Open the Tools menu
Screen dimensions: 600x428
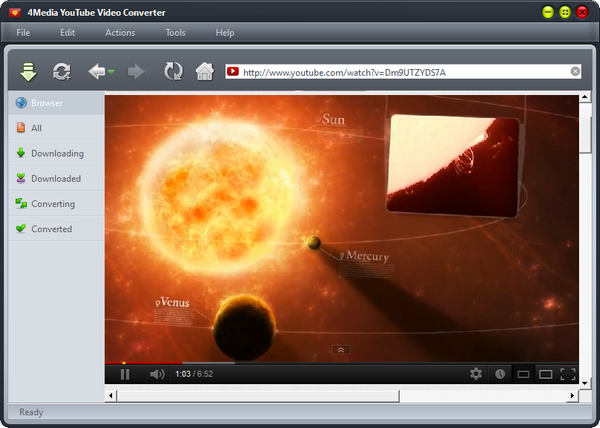pos(175,32)
